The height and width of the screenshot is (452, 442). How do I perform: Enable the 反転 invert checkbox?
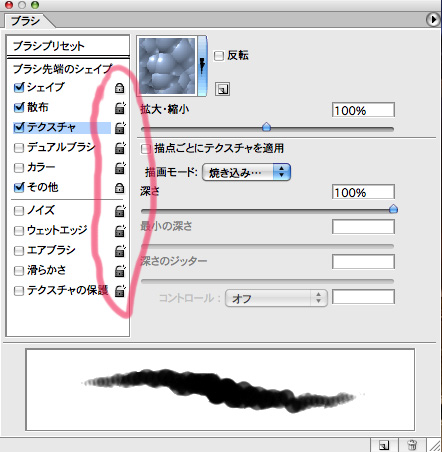point(219,55)
